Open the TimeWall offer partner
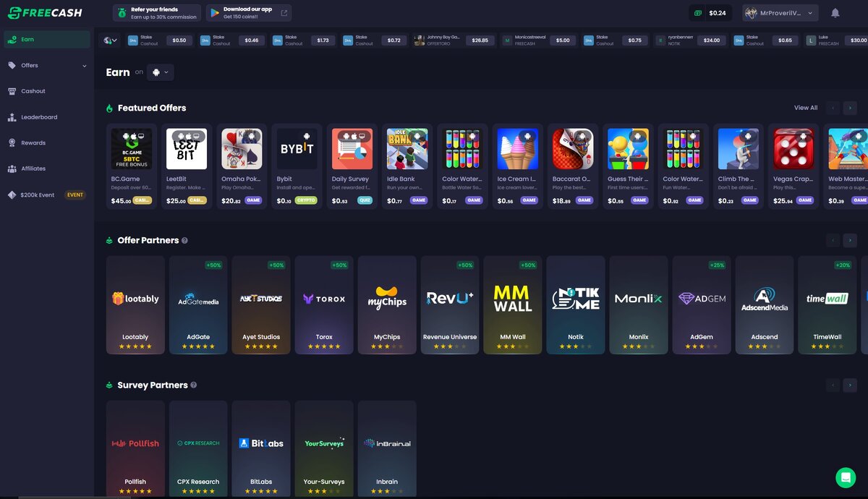 (x=827, y=305)
